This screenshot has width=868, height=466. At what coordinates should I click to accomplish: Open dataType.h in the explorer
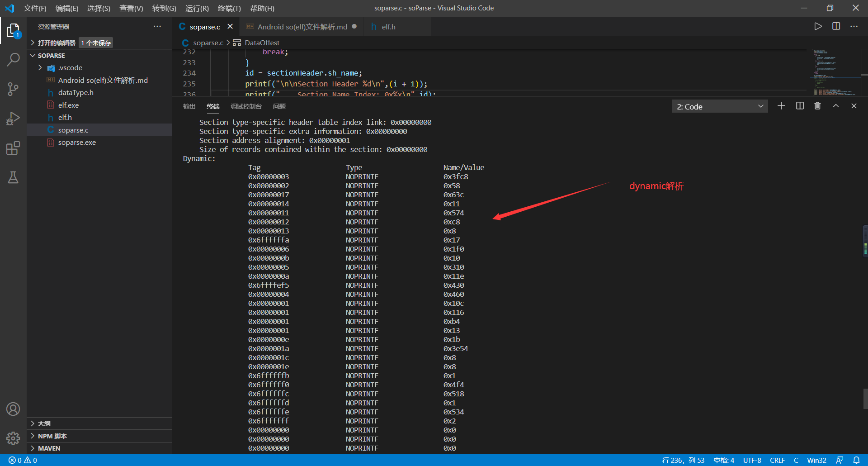click(75, 93)
